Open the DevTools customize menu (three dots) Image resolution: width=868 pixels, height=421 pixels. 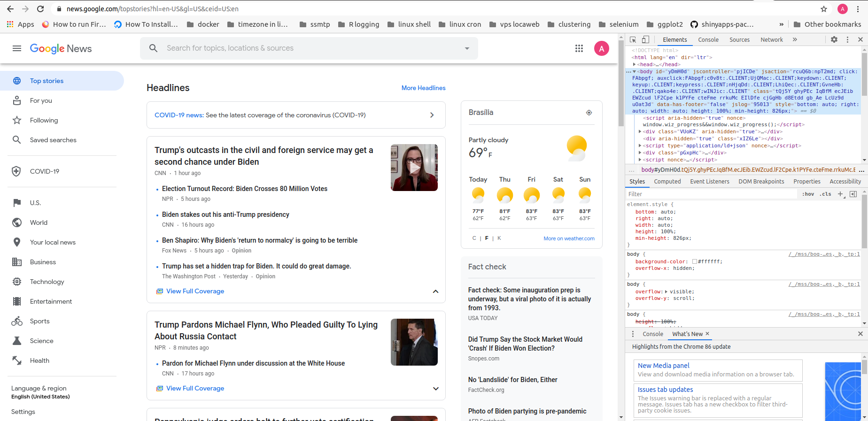coord(847,40)
